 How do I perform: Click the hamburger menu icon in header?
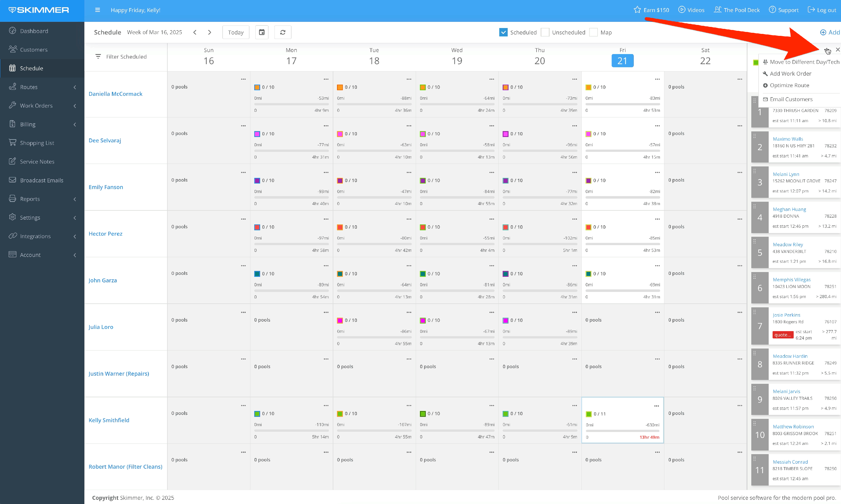[98, 10]
